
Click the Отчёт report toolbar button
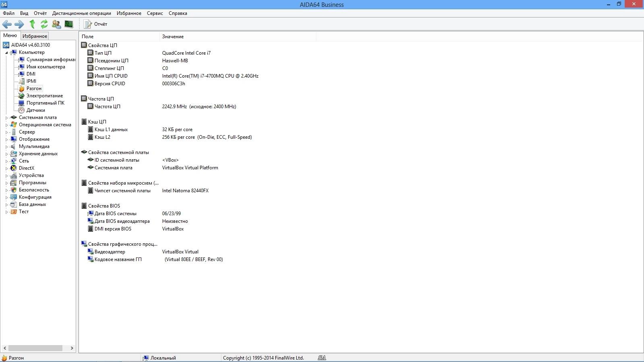[x=95, y=24]
